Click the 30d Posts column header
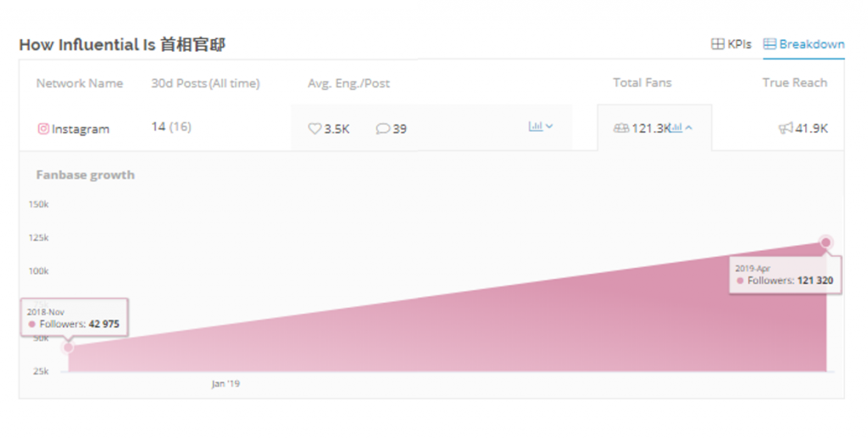The image size is (868, 439). click(x=205, y=83)
